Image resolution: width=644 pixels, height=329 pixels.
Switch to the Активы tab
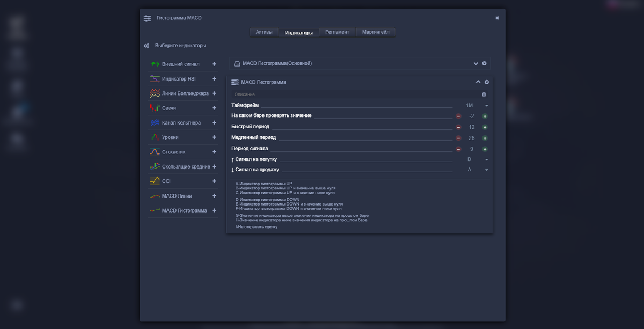[264, 32]
